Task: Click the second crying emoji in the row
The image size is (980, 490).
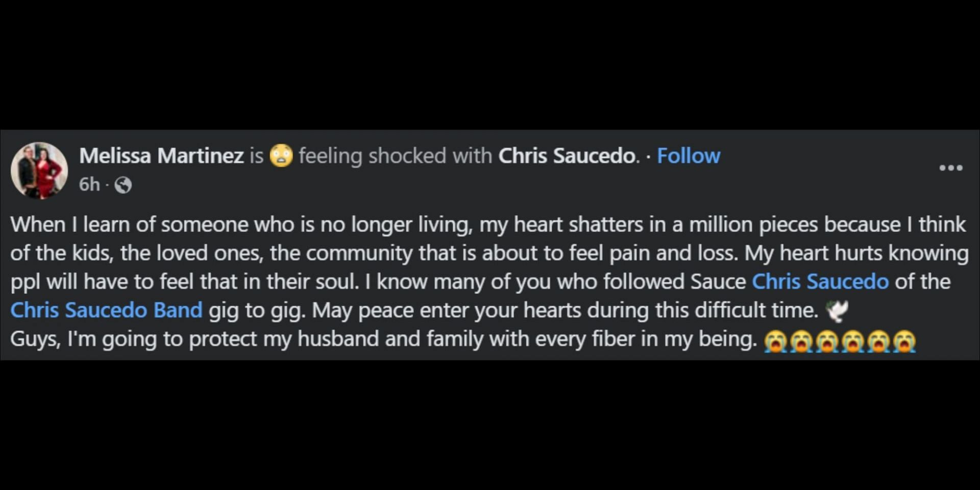Action: (x=801, y=341)
